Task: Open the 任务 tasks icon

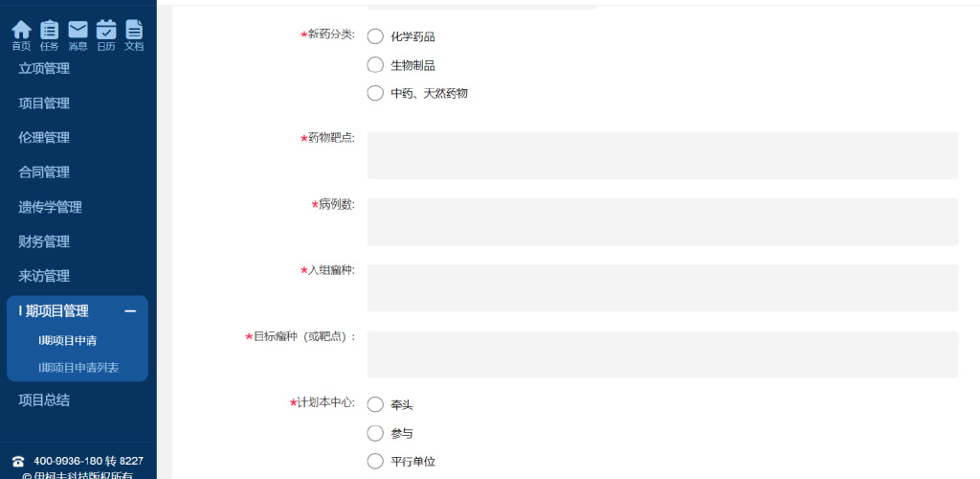Action: click(49, 31)
